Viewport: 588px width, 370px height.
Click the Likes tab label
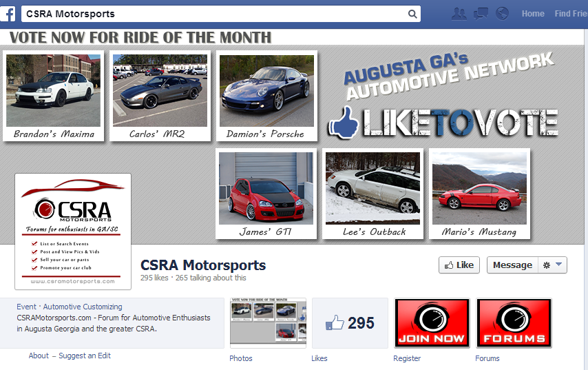pos(319,358)
